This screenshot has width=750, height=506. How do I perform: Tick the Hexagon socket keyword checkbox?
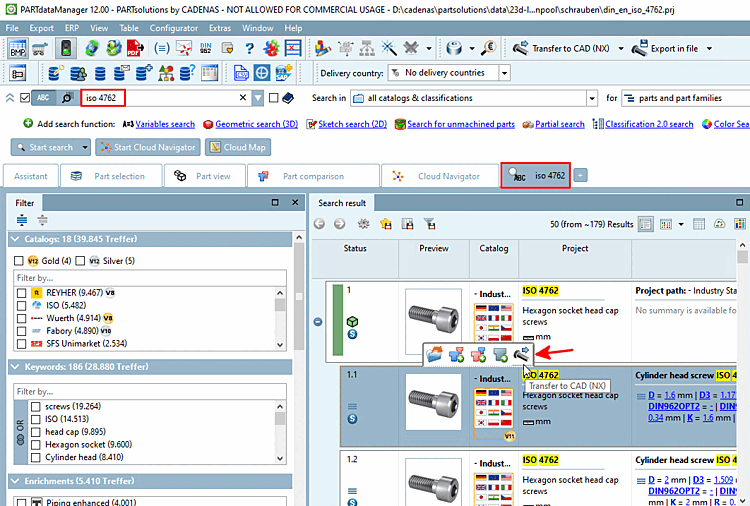(37, 445)
